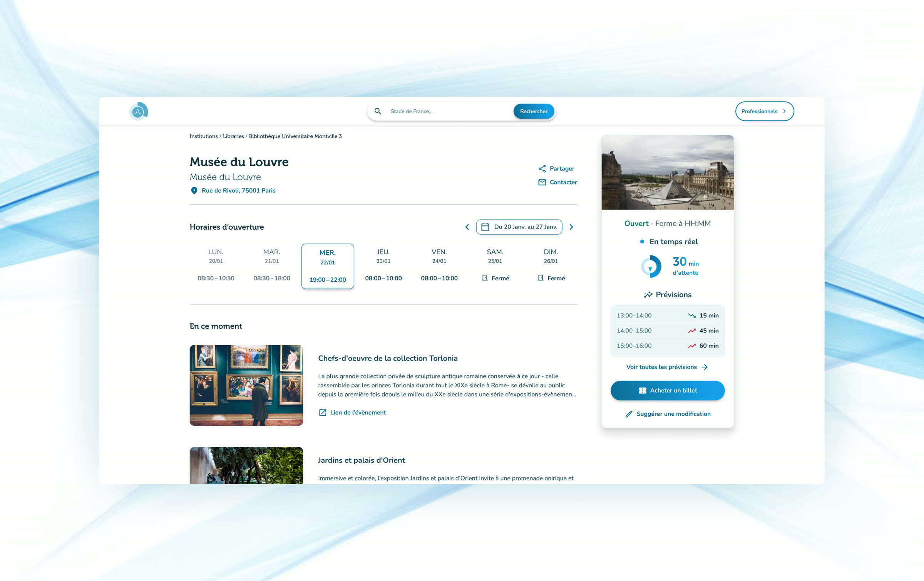This screenshot has width=924, height=581.
Task: Open the Torlonia gallery paintings thumbnail
Action: click(246, 385)
